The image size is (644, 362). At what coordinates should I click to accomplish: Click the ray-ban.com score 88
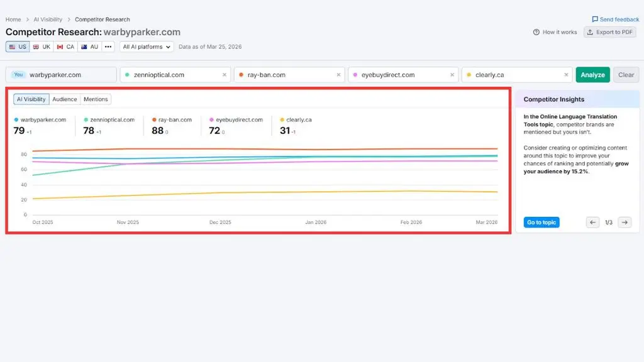[157, 131]
